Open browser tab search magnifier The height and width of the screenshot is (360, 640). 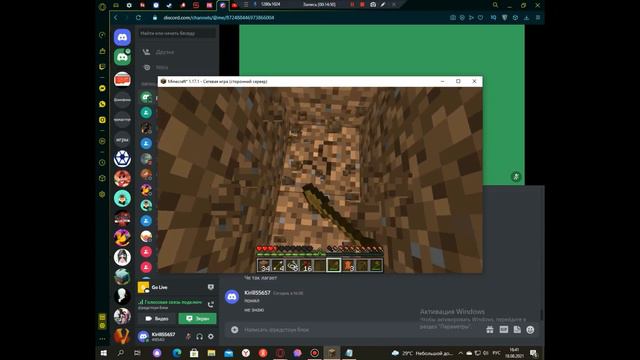(x=495, y=5)
